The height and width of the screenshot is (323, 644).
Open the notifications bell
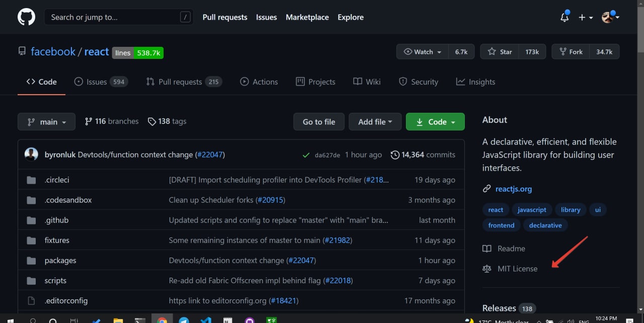point(565,17)
